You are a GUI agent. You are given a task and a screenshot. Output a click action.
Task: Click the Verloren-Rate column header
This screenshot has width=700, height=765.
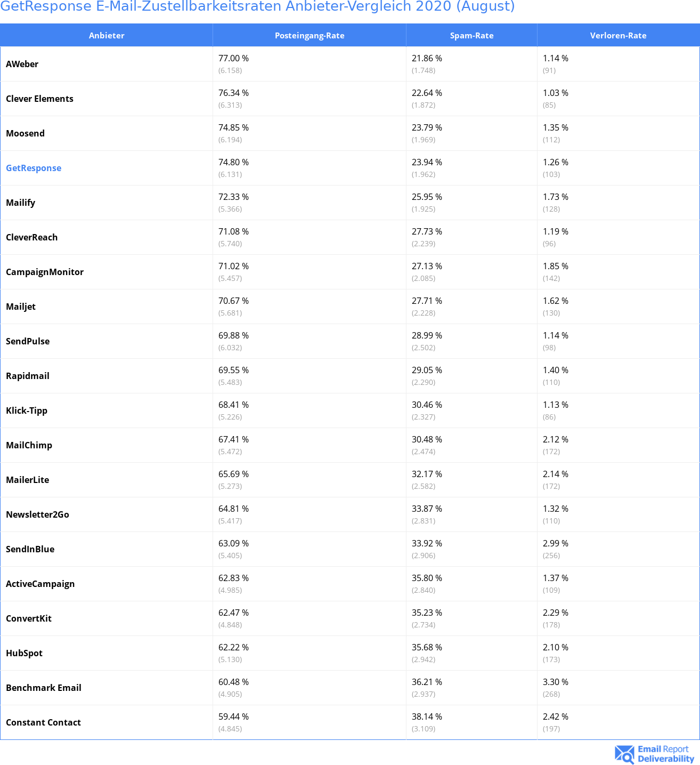coord(618,35)
